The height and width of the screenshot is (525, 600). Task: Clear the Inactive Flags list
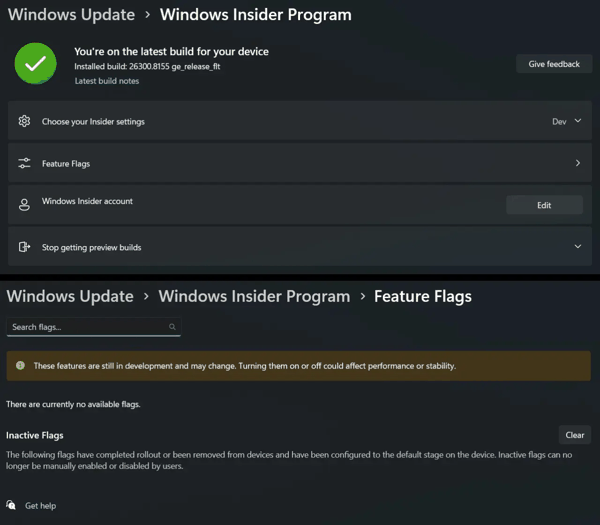point(574,435)
